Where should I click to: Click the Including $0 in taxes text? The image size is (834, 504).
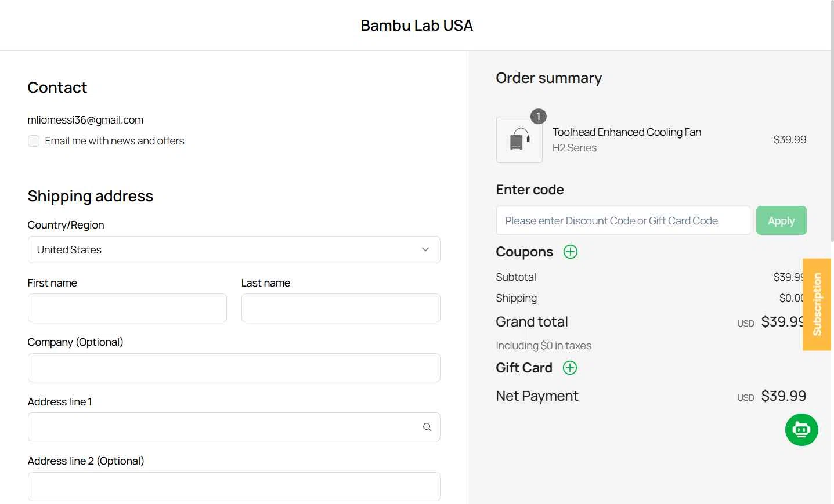(x=543, y=346)
